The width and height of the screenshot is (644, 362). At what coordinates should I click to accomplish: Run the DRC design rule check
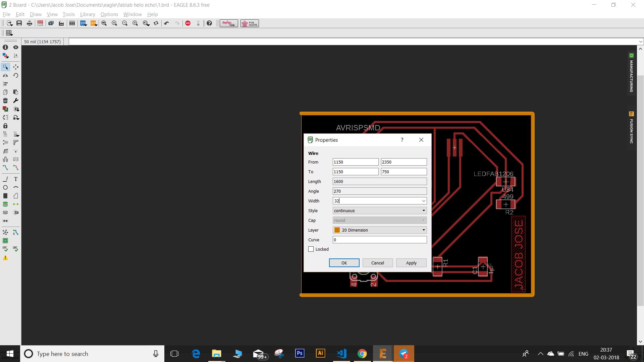[15, 249]
